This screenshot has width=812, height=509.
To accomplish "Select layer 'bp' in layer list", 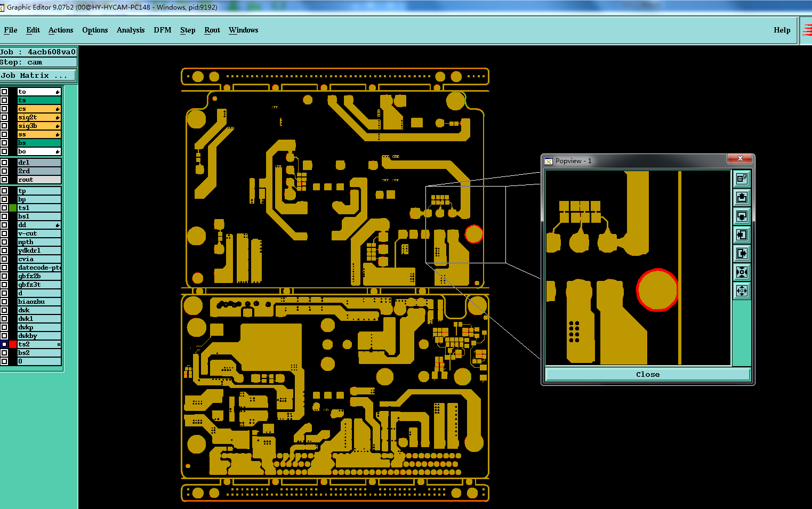I will click(x=39, y=200).
